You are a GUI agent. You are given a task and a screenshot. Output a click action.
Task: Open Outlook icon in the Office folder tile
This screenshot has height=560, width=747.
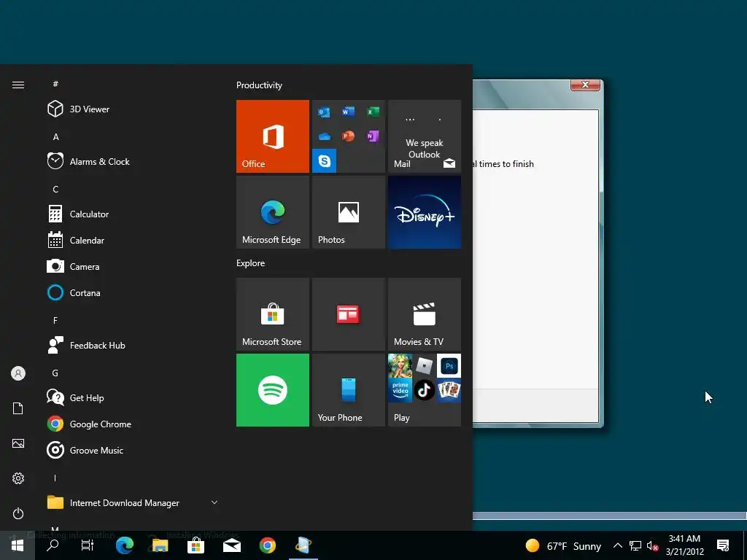point(324,112)
